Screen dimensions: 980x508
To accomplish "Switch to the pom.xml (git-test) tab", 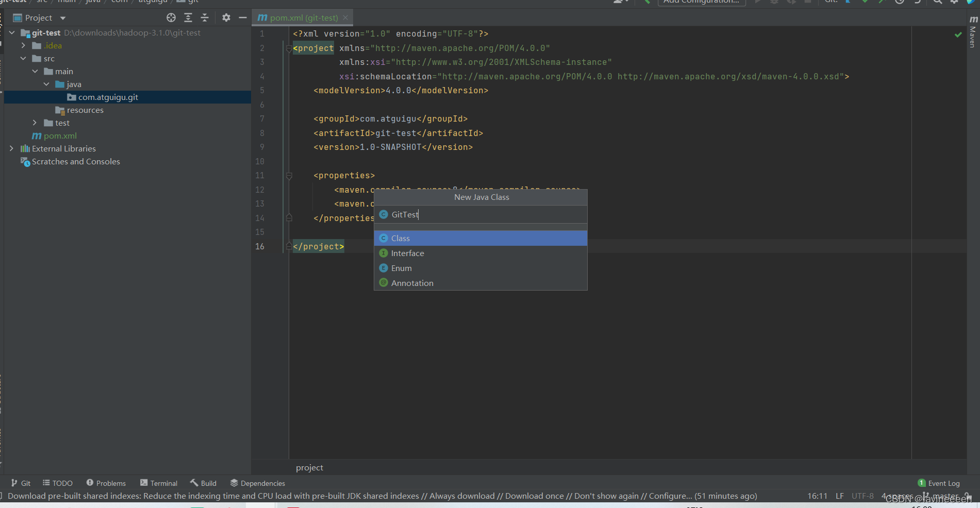I will [x=304, y=18].
